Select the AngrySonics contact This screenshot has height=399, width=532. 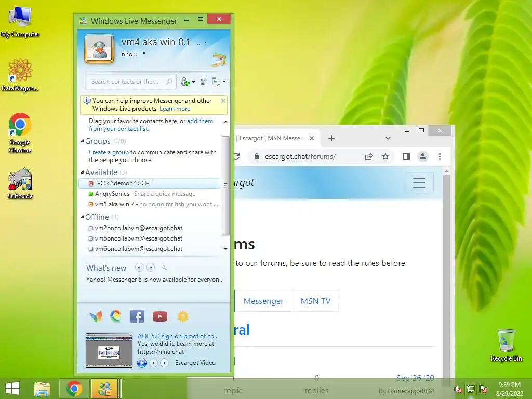click(x=149, y=194)
